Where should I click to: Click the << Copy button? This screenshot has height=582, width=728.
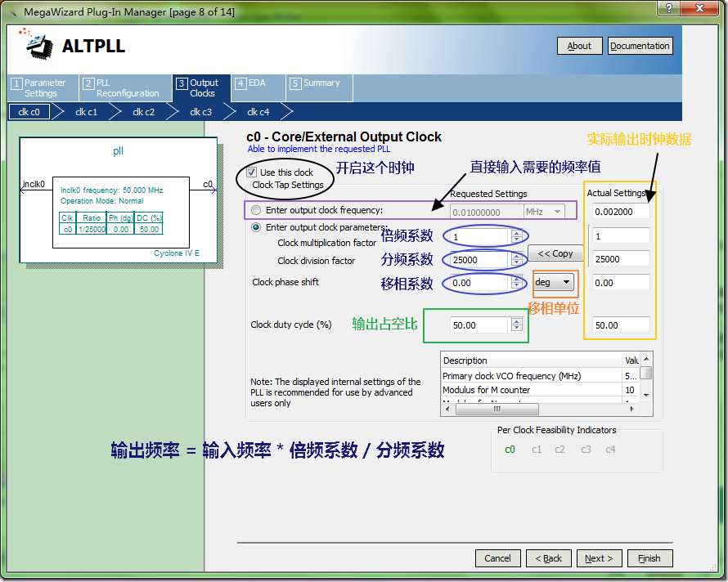[555, 253]
